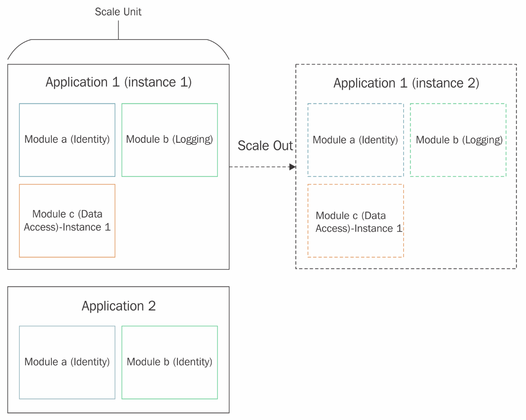Select Module b (Logging) in instance 1
This screenshot has height=420, width=526.
point(170,140)
